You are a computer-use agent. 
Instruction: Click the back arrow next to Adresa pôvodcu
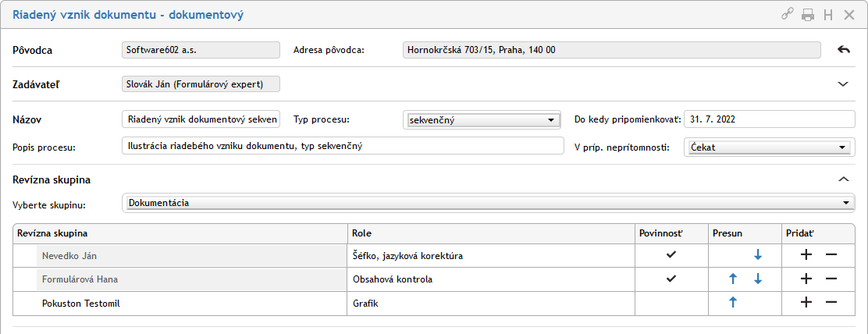click(x=843, y=50)
